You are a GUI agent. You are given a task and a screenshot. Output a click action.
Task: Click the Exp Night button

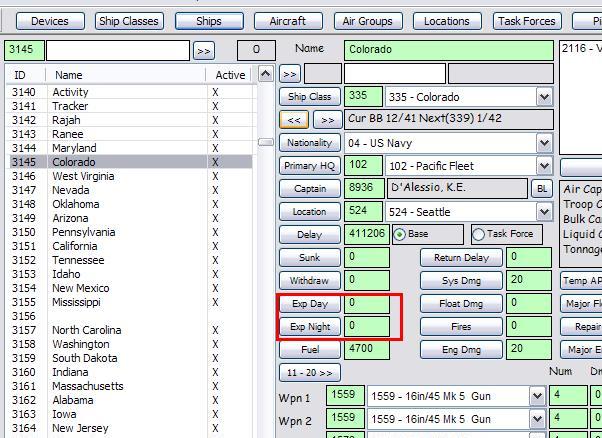point(310,327)
